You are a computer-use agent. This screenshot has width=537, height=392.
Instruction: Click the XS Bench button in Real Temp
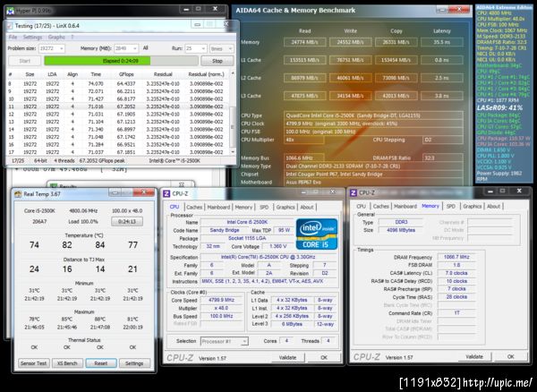click(x=67, y=363)
